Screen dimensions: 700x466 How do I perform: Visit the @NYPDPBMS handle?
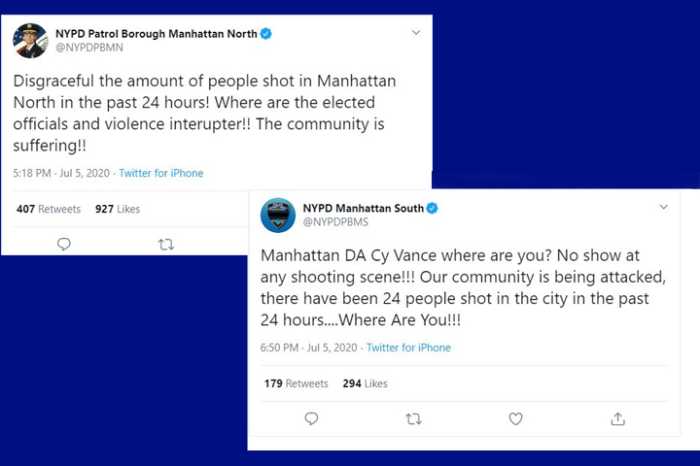(x=332, y=222)
